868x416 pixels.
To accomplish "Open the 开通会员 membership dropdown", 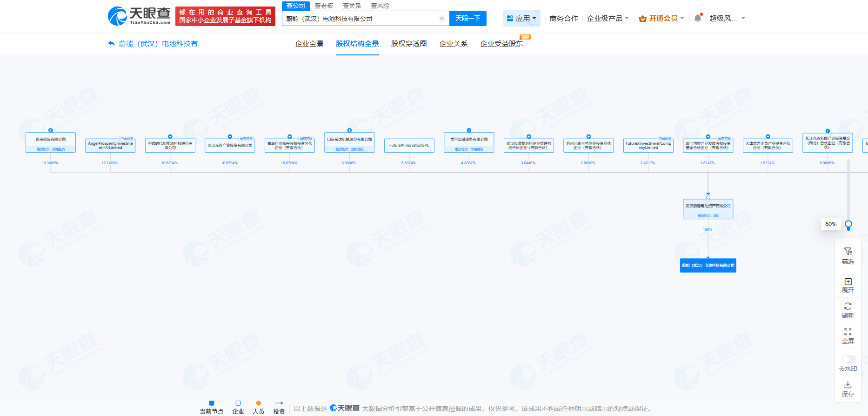I will click(x=661, y=19).
